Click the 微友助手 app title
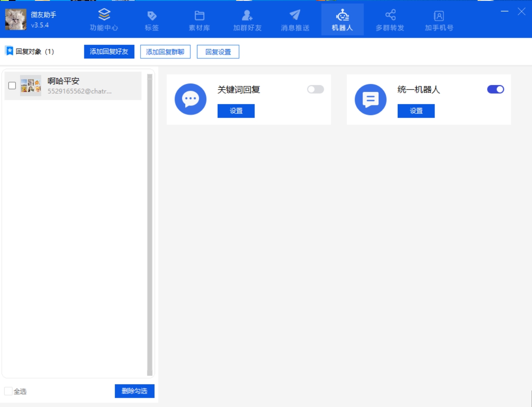The width and height of the screenshot is (532, 407). 44,15
